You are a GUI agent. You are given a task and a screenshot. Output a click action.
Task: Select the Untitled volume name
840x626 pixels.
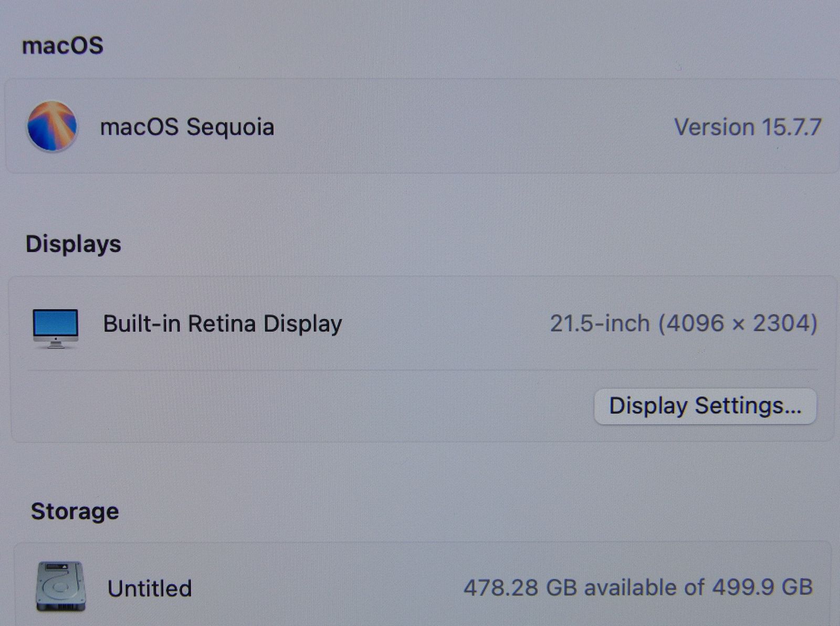click(150, 588)
